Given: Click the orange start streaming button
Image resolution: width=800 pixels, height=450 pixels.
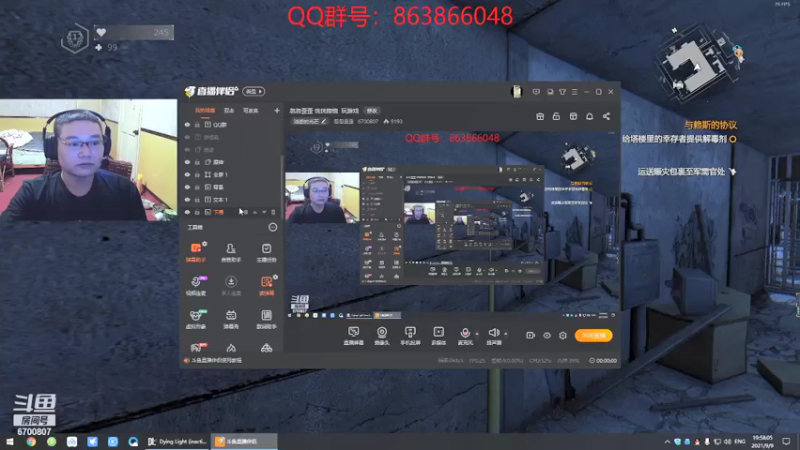Looking at the screenshot, I should 593,335.
